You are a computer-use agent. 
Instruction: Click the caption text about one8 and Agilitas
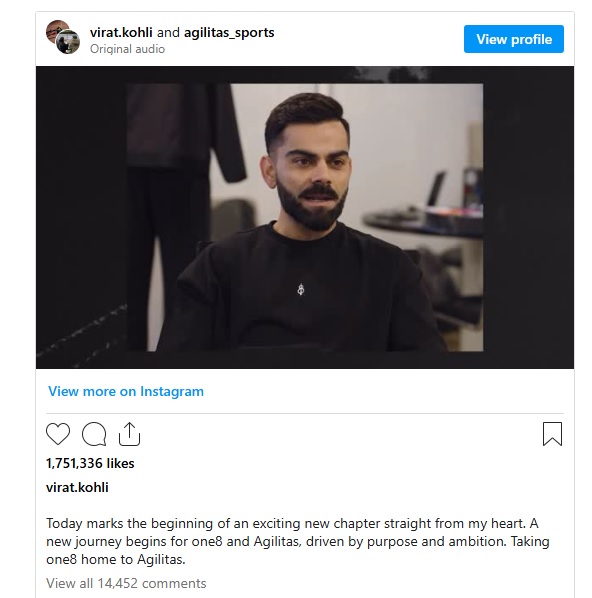coord(298,541)
